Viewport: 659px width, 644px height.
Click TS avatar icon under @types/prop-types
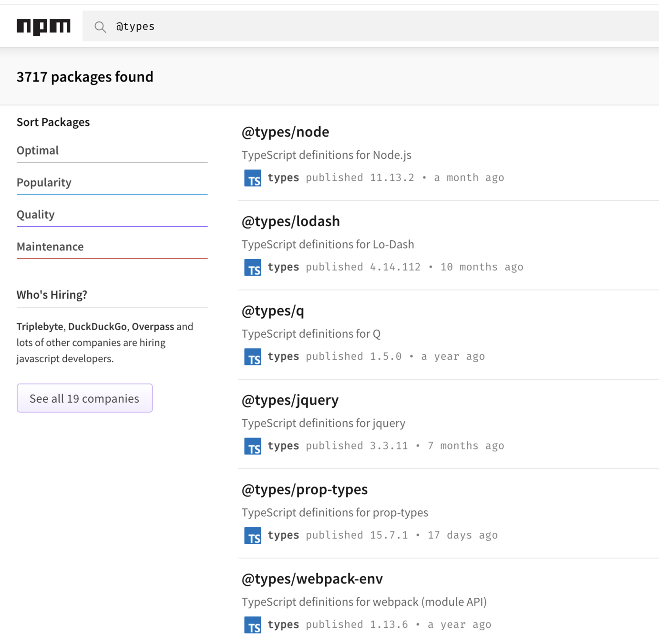(x=253, y=536)
